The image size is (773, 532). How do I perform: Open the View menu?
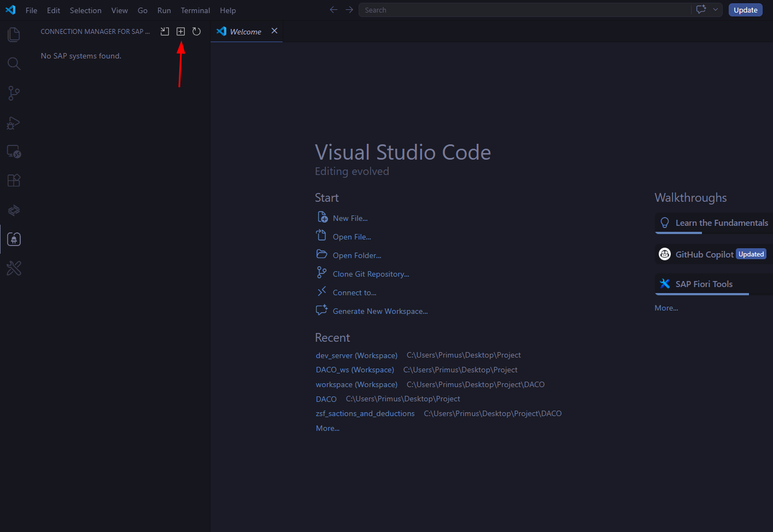(x=120, y=10)
